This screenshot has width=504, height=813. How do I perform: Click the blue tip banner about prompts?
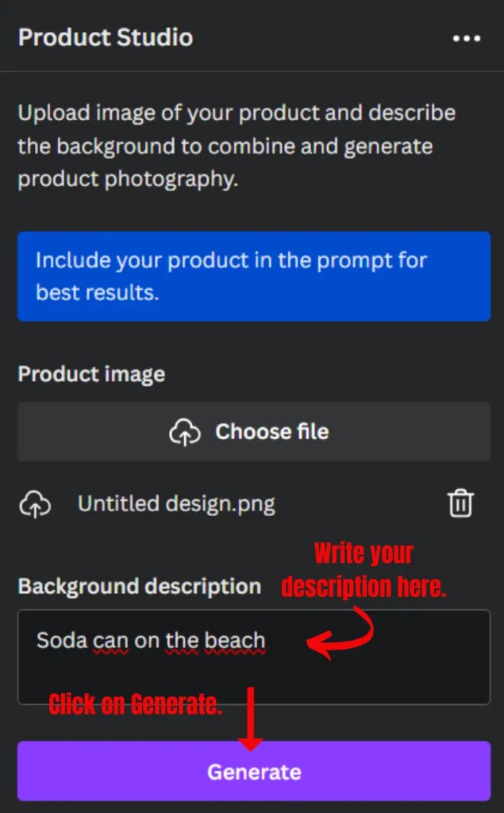click(254, 276)
